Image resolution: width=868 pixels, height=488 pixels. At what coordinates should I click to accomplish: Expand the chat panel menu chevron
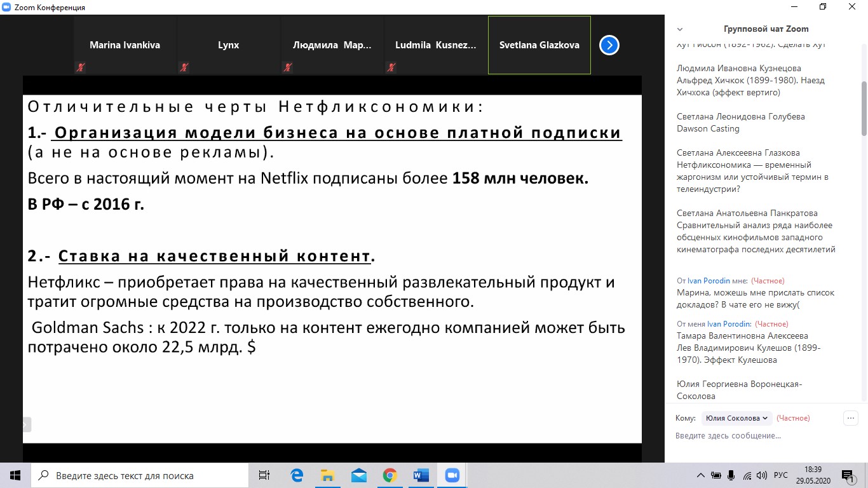[680, 29]
